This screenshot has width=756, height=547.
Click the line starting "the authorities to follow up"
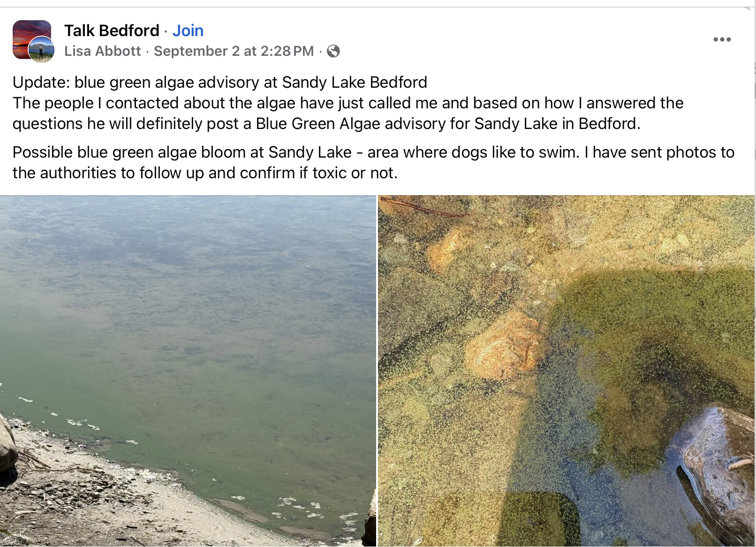[205, 173]
